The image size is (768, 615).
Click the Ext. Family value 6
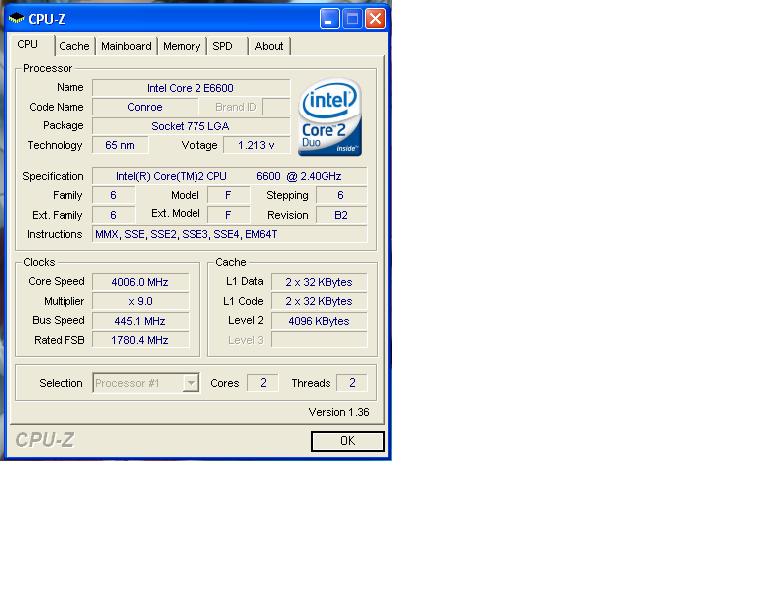114,215
